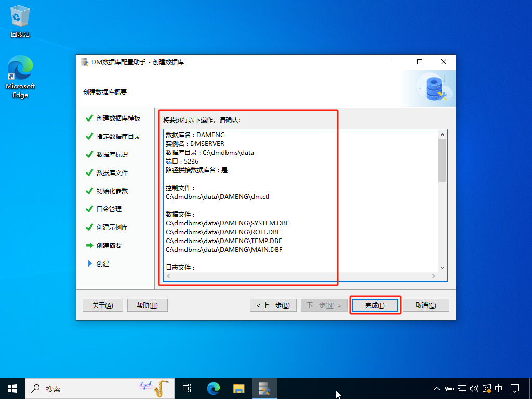Click the 端口：5236 line

[182, 162]
